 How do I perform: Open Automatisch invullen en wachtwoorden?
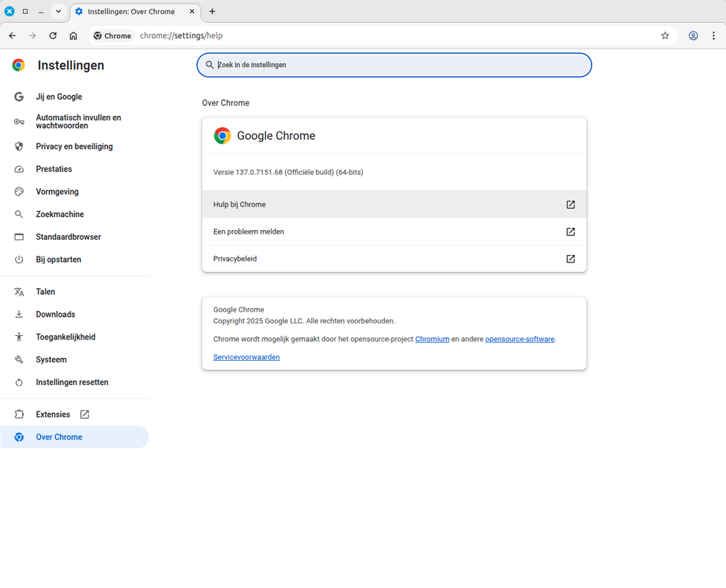click(74, 122)
